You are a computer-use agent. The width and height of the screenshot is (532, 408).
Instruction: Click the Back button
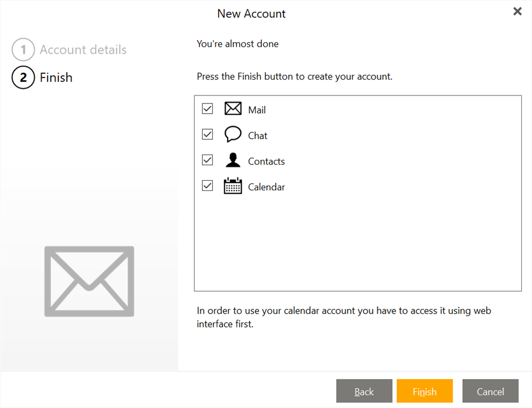(364, 391)
